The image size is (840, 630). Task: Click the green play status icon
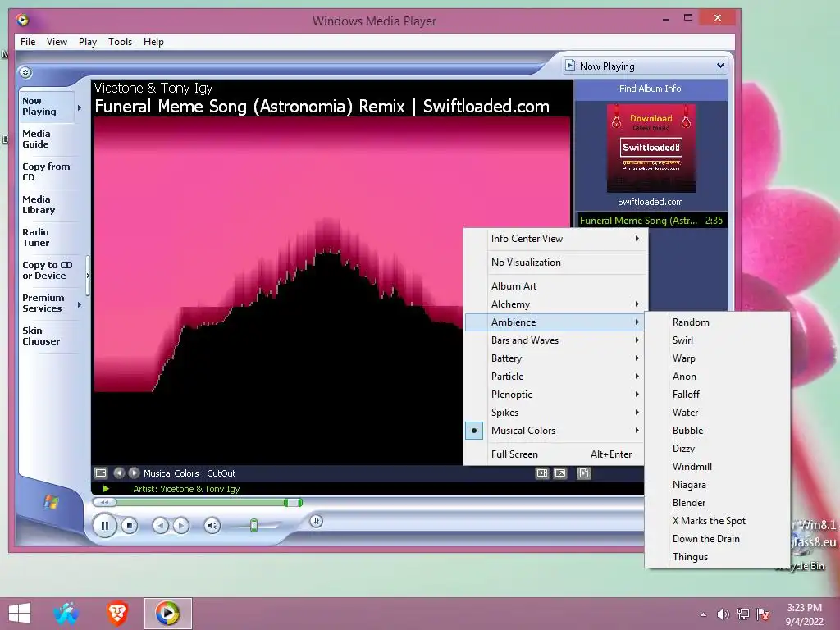tap(106, 489)
